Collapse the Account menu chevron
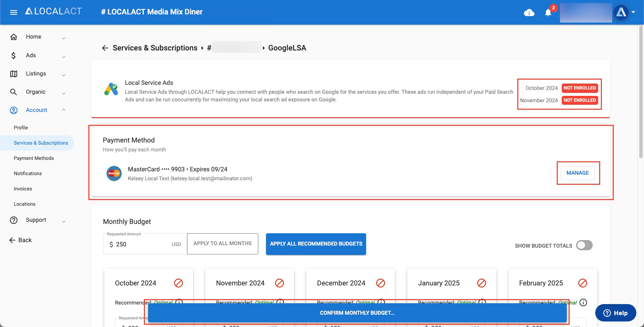644x327 pixels. pos(64,110)
